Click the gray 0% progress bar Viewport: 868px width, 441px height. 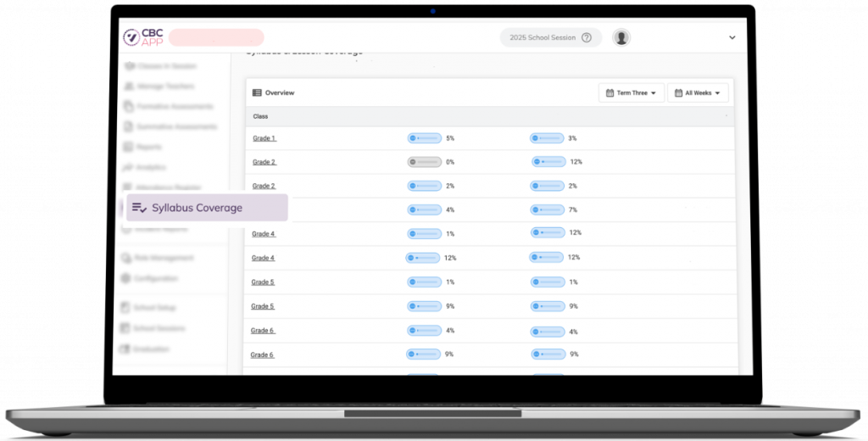pos(424,161)
